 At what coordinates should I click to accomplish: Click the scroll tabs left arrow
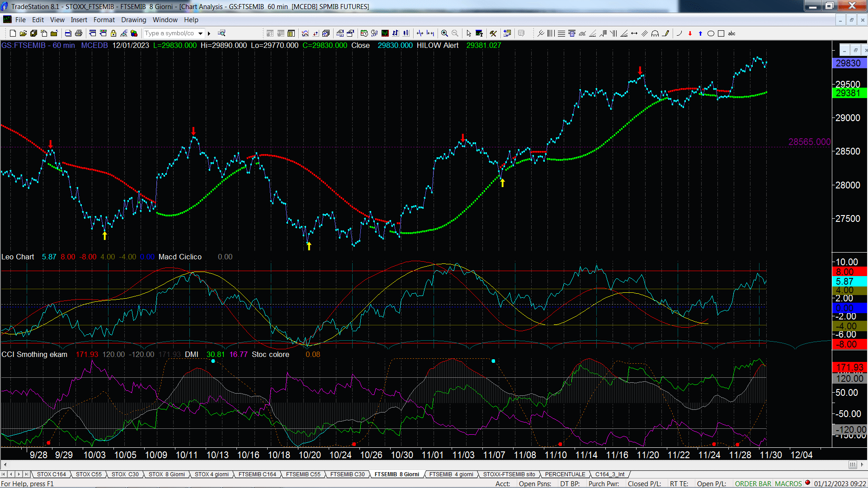click(11, 474)
